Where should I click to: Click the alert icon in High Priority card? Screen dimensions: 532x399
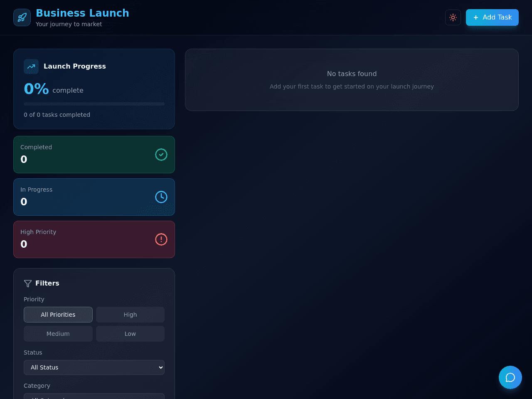tap(161, 239)
